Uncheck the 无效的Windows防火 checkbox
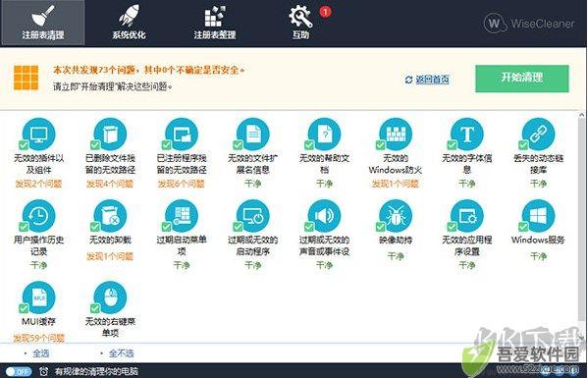This screenshot has height=378, width=588. pyautogui.click(x=380, y=145)
